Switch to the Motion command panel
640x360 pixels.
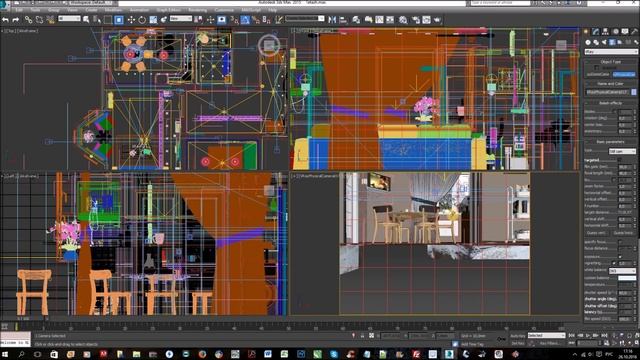(615, 31)
